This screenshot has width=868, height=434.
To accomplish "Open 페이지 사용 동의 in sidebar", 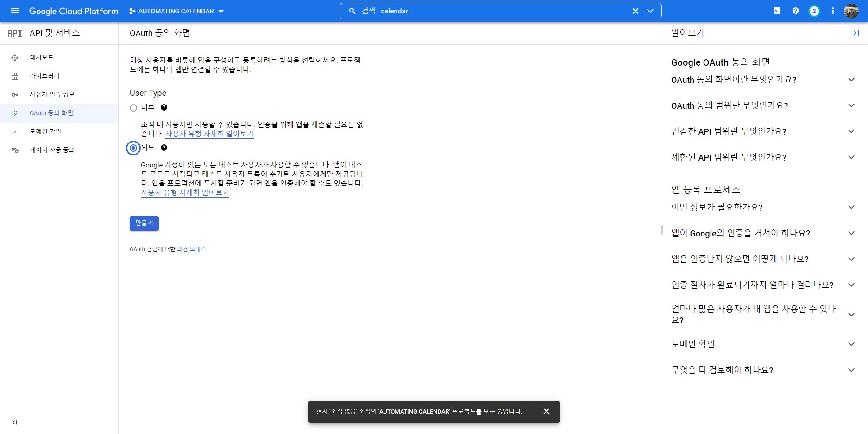I will click(x=59, y=150).
